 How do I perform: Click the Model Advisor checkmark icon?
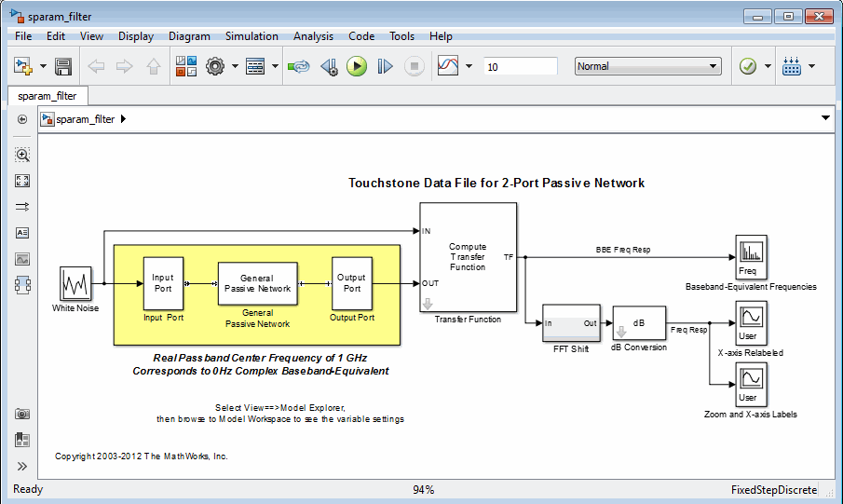tap(748, 66)
